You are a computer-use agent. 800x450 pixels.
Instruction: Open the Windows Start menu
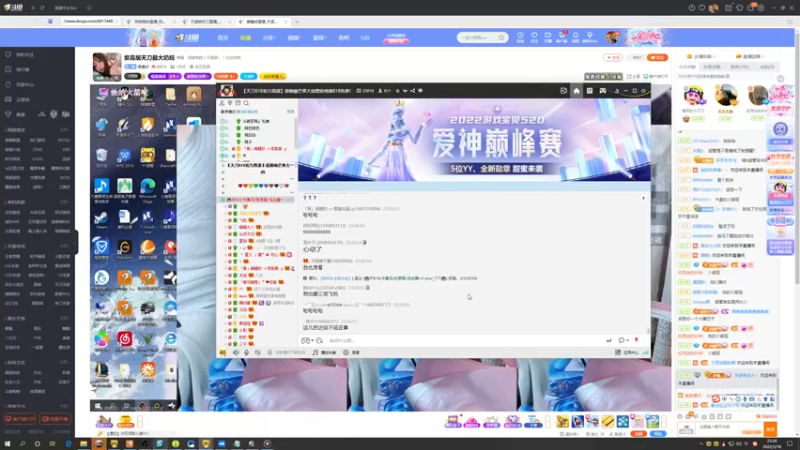pyautogui.click(x=7, y=443)
